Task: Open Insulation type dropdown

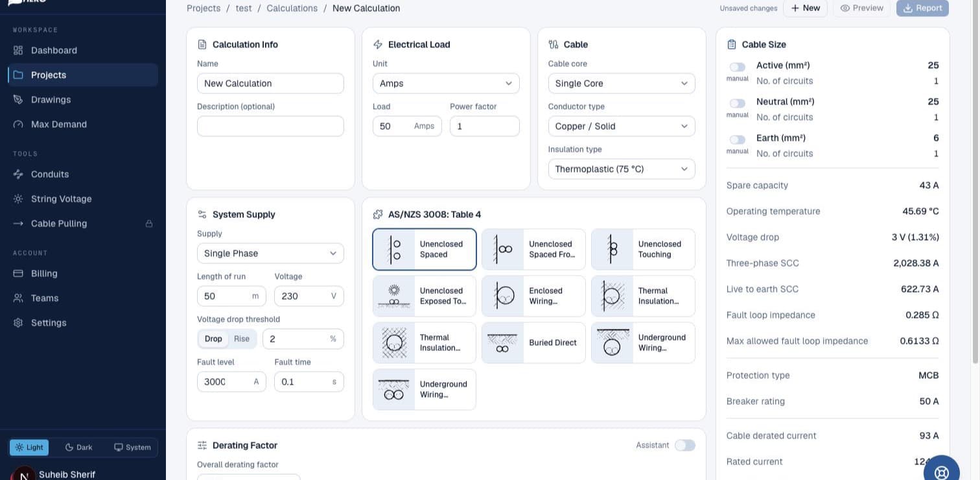Action: 622,169
